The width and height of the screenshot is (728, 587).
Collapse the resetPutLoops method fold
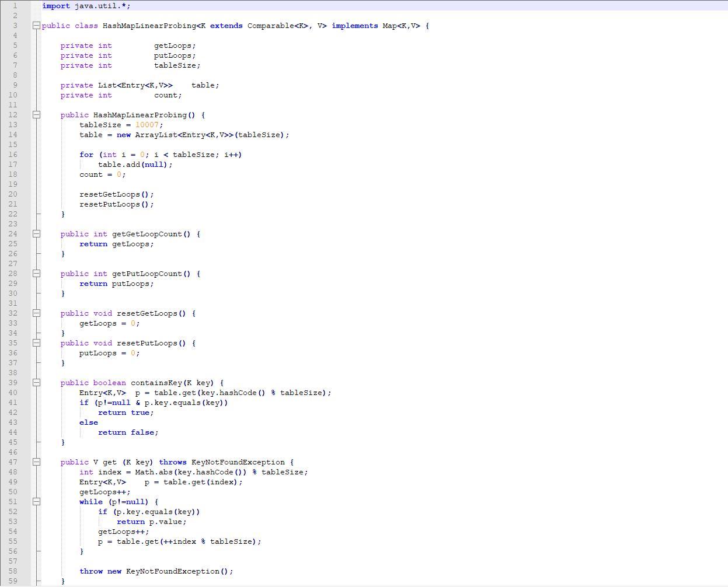36,343
